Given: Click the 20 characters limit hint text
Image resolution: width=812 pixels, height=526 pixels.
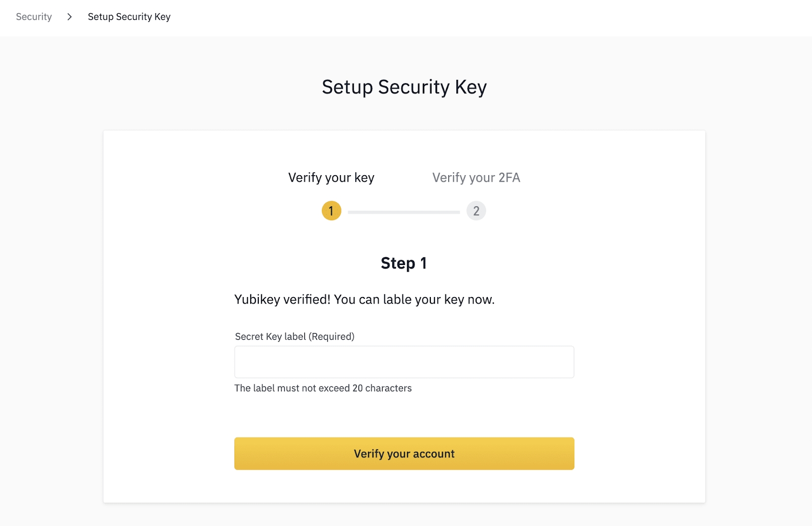Looking at the screenshot, I should 323,388.
